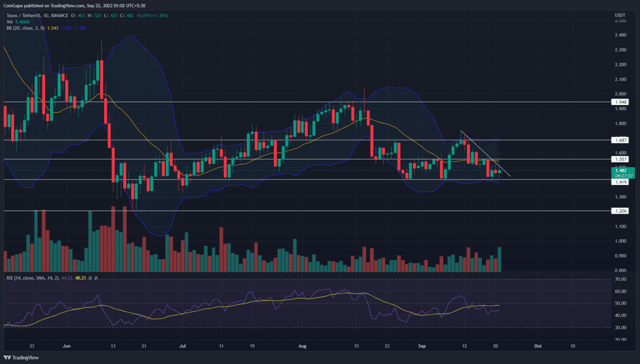Click the 1.948 horizontal line price label
The image size is (640, 364).
click(619, 101)
